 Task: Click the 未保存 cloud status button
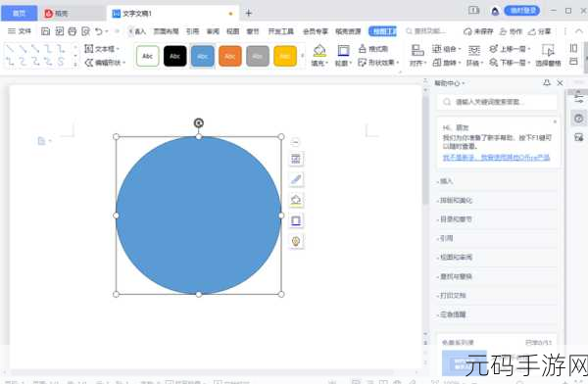coord(478,31)
